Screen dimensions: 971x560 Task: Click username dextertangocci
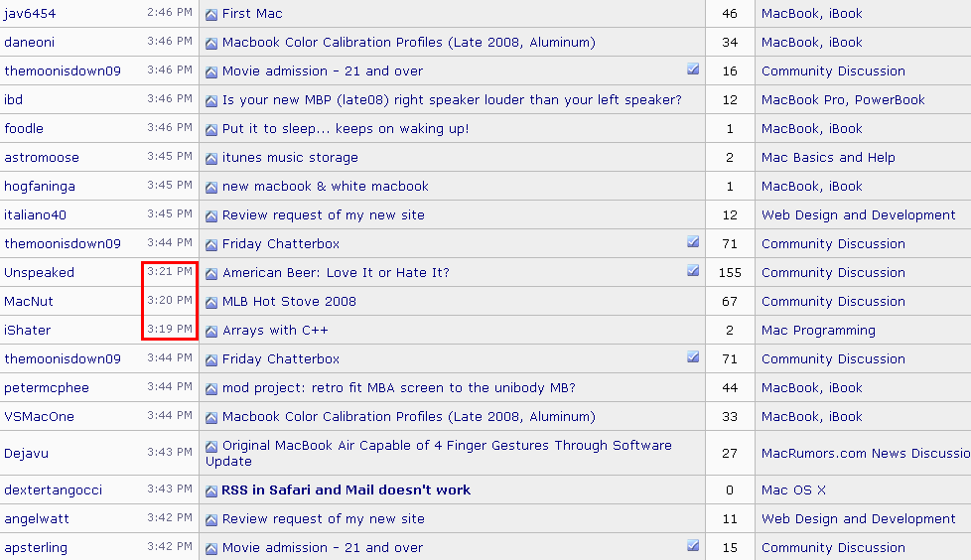point(53,490)
